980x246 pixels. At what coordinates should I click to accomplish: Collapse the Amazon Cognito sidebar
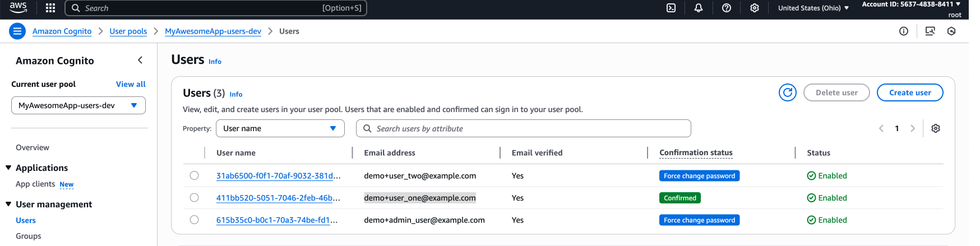pos(140,61)
